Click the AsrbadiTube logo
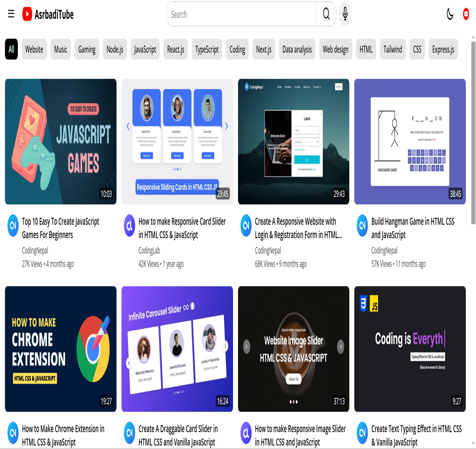Image resolution: width=476 pixels, height=449 pixels. (x=48, y=14)
